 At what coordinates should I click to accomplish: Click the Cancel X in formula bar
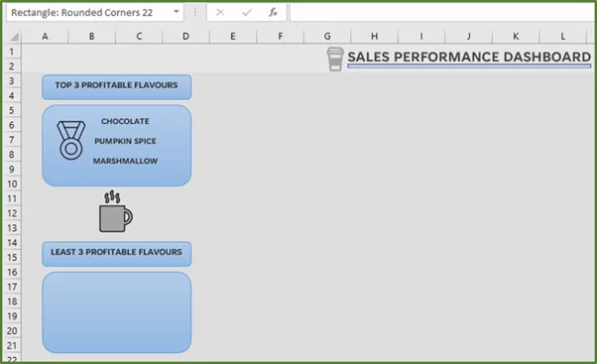[x=220, y=13]
